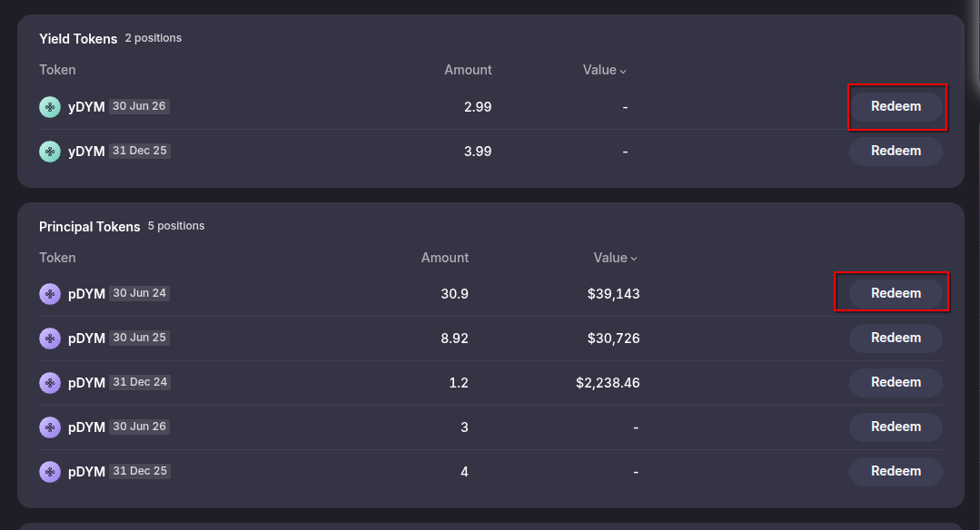
Task: Click the Amount header in Yield Tokens
Action: [x=468, y=70]
